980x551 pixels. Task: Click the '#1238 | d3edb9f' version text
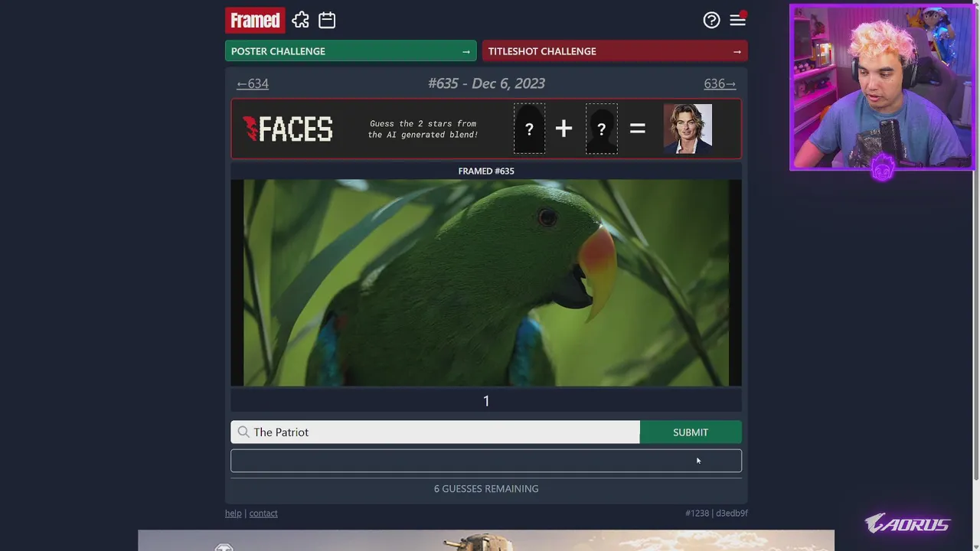[717, 514]
